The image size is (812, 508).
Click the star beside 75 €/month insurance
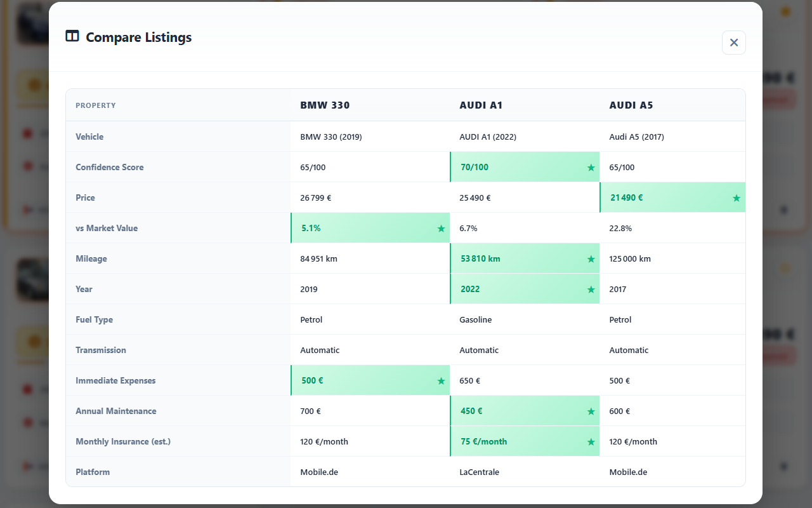coord(591,442)
